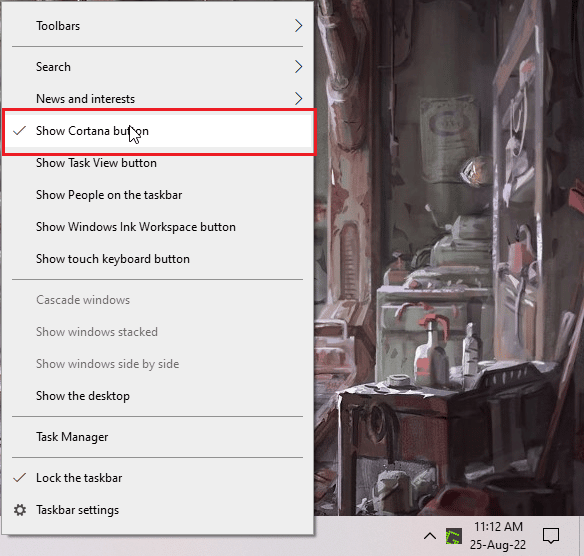Image resolution: width=584 pixels, height=556 pixels.
Task: Uncheck Show Cortana button
Action: 157,131
